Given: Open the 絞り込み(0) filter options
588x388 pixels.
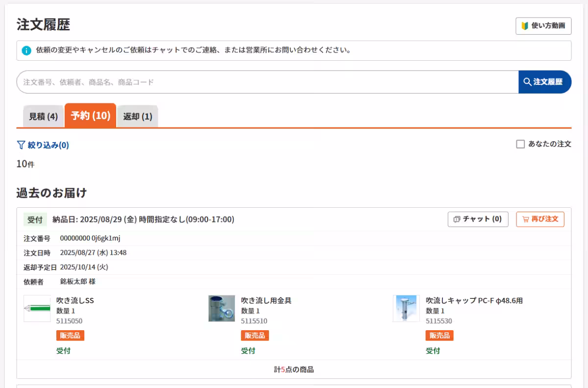Looking at the screenshot, I should [43, 145].
